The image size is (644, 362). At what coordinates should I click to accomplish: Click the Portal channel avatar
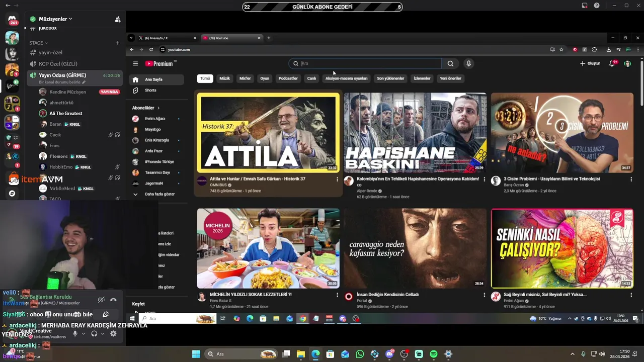(x=349, y=297)
